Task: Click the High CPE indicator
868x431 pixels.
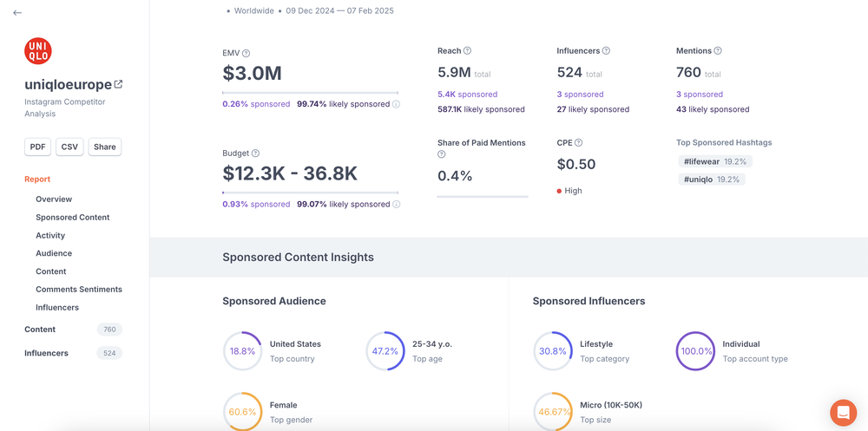Action: 569,191
